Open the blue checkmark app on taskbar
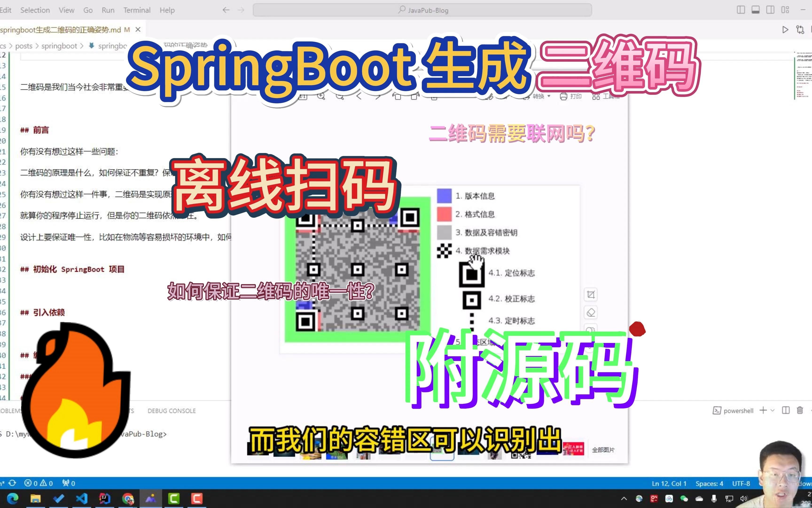This screenshot has height=508, width=812. pos(58,498)
